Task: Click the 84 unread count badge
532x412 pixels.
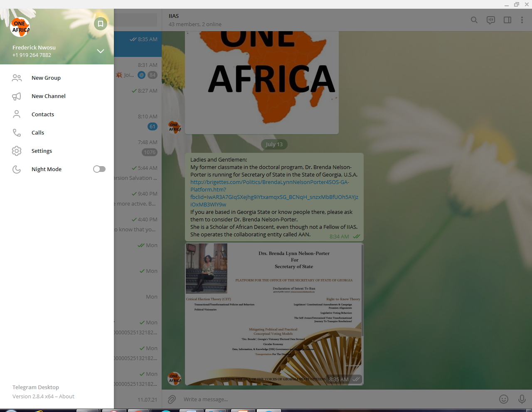Action: (153, 75)
